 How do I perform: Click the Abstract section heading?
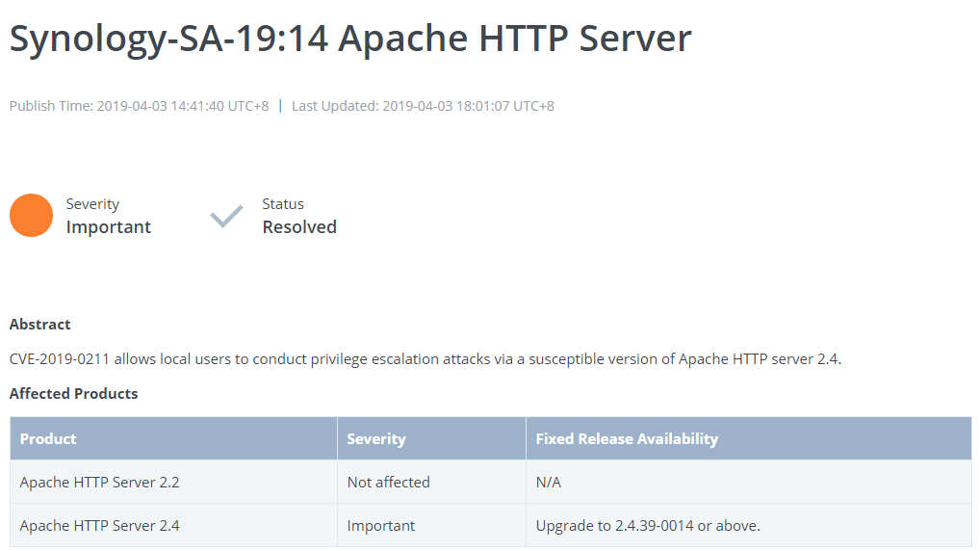pos(40,324)
